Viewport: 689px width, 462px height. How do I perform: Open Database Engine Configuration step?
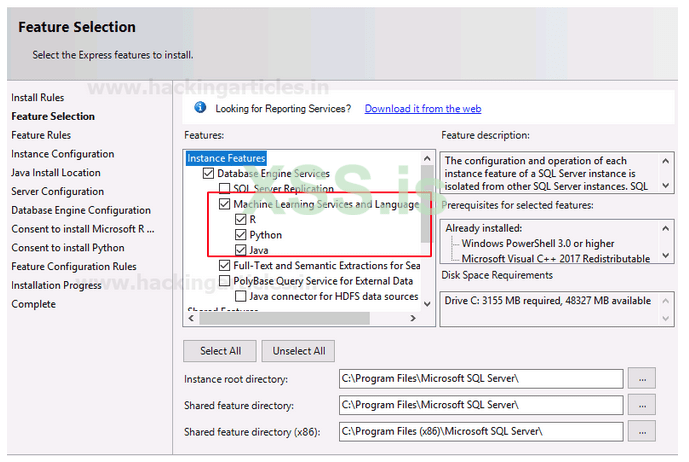click(x=81, y=211)
